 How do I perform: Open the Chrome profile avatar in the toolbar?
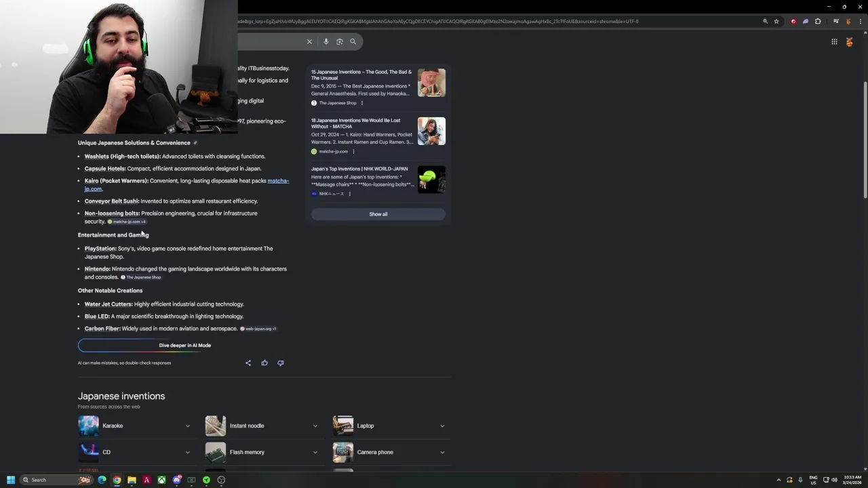point(848,21)
